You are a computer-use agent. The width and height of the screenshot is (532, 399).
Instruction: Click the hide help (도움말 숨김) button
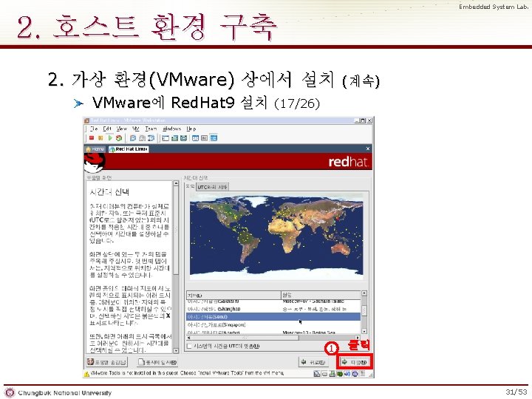click(106, 362)
